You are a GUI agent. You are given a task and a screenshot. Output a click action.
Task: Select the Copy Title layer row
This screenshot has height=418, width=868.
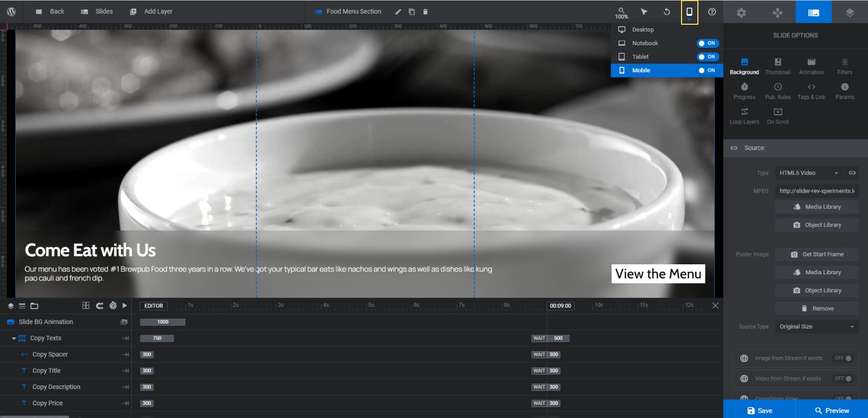pyautogui.click(x=66, y=371)
